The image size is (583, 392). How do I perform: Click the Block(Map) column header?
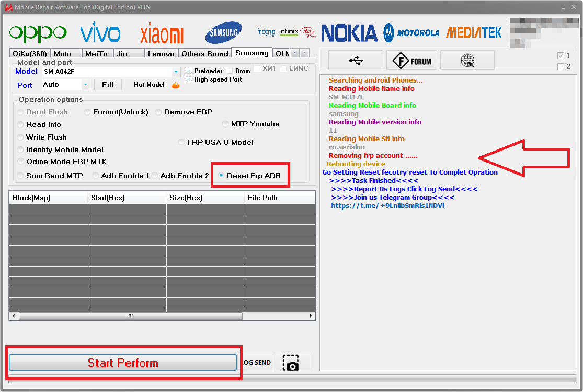49,198
